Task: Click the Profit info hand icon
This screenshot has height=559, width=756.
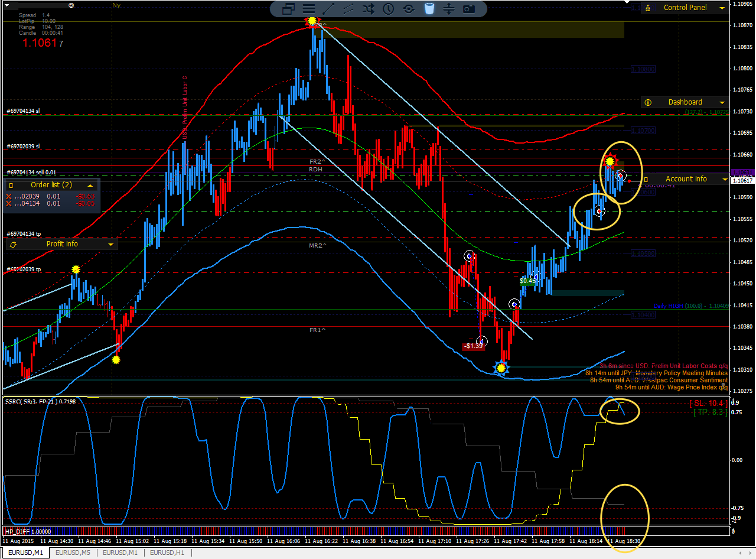Action: click(14, 244)
